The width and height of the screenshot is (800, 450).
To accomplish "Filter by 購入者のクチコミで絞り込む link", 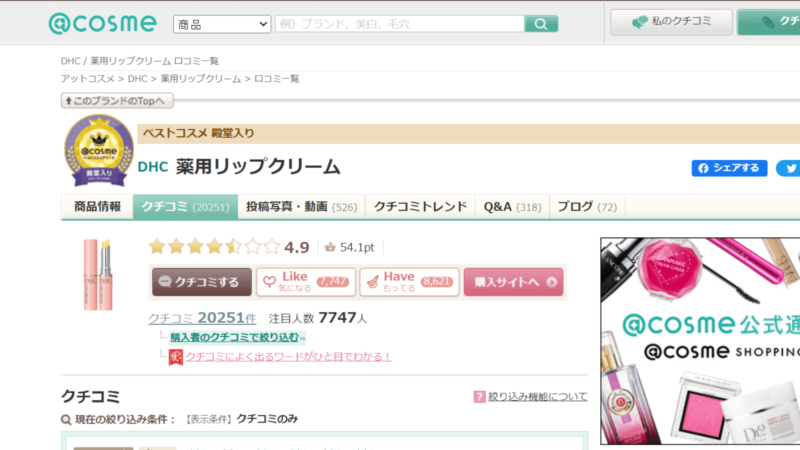I will (x=237, y=337).
